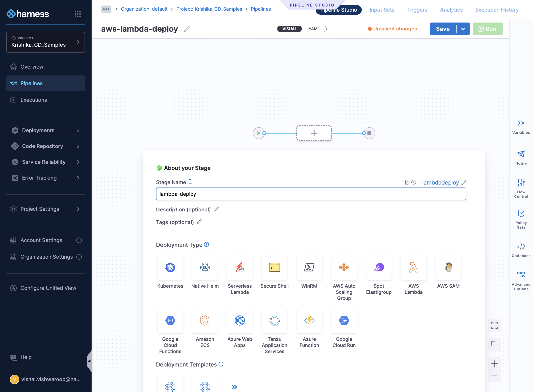The image size is (533, 392).
Task: Choose Amazon ECS deployment type
Action: 205,321
